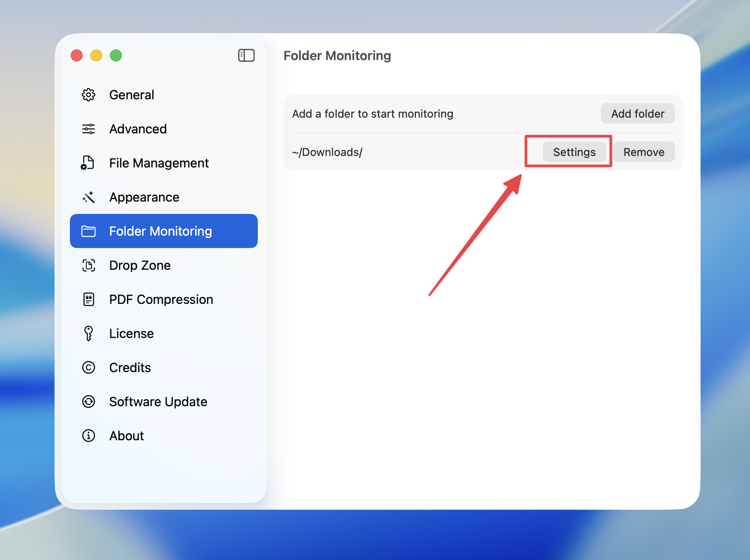The image size is (750, 560).
Task: Select the Advanced section in the sidebar
Action: pos(138,129)
